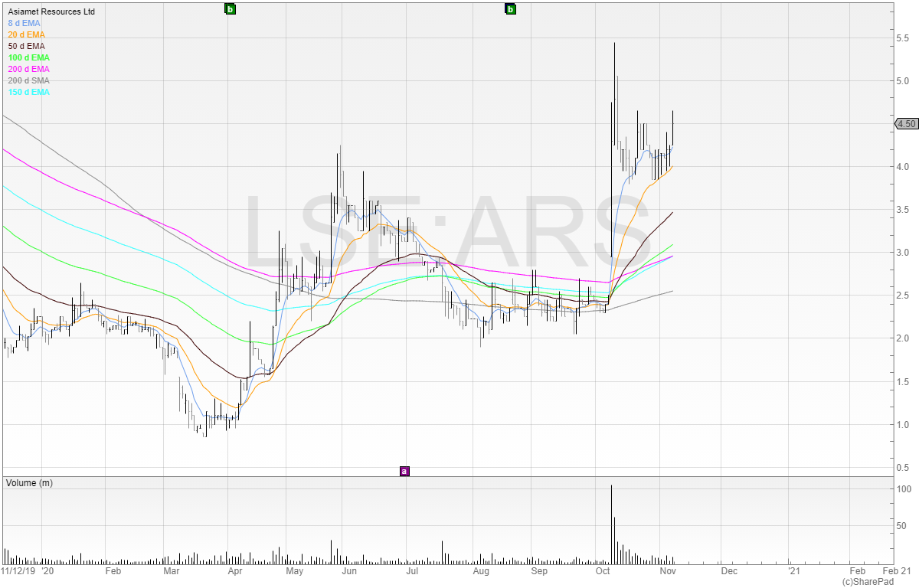Click the 2.0 price axis label

[x=902, y=338]
